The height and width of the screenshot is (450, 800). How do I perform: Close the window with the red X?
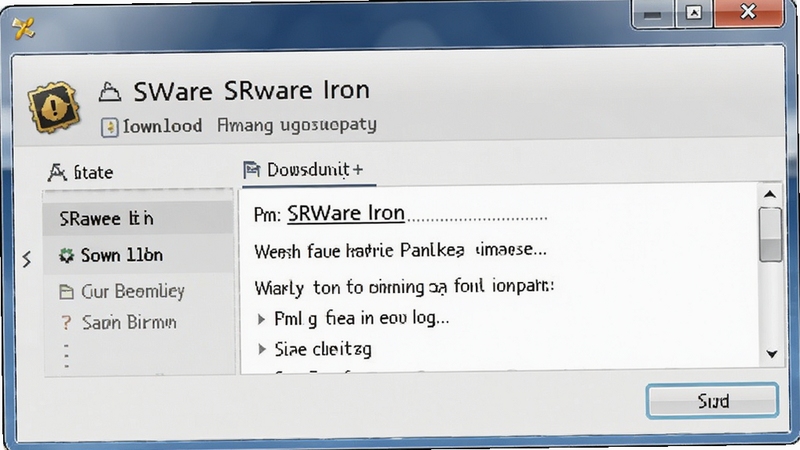[x=748, y=12]
